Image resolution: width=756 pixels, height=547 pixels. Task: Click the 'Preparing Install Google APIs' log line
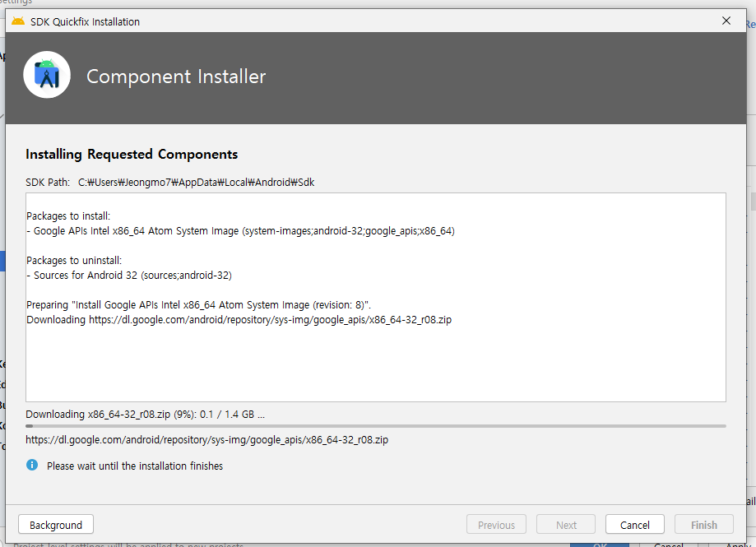point(198,305)
